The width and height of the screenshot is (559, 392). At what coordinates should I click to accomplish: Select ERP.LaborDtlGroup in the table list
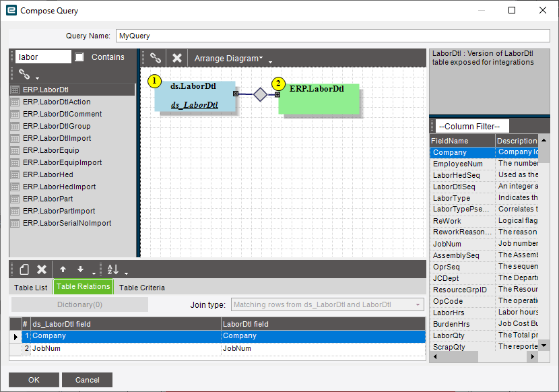(x=72, y=126)
